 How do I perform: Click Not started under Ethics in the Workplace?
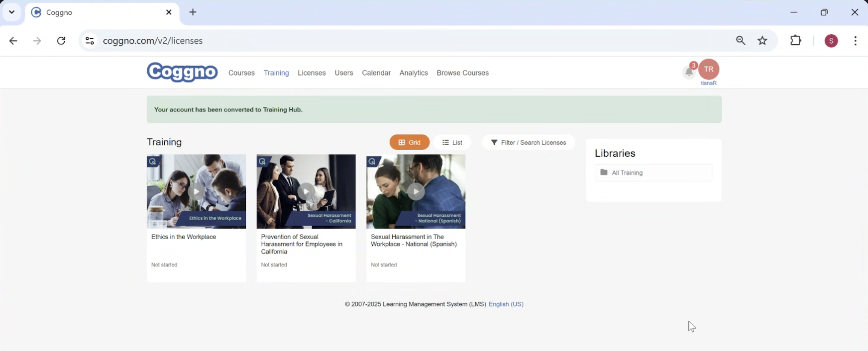click(x=164, y=264)
